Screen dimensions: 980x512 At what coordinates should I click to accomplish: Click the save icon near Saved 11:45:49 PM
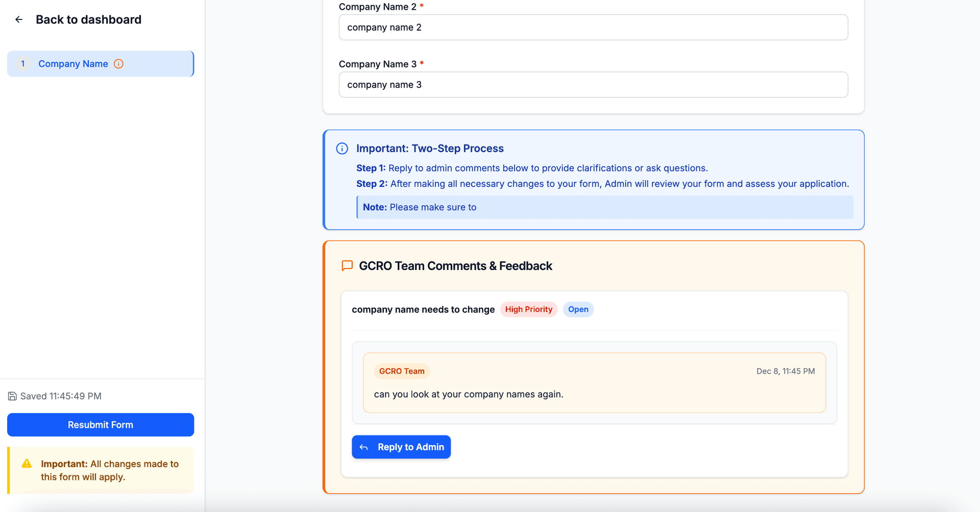11,396
